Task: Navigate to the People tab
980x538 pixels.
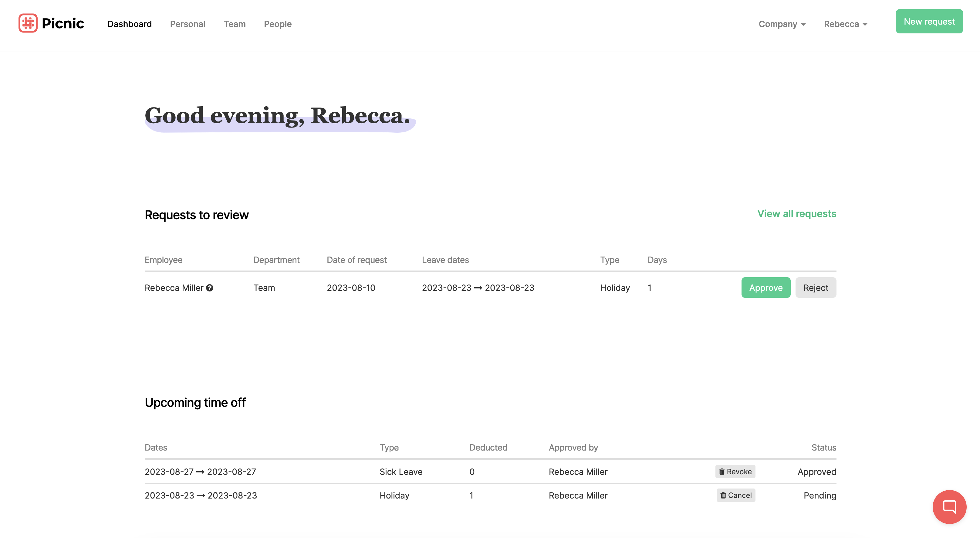Action: point(278,24)
